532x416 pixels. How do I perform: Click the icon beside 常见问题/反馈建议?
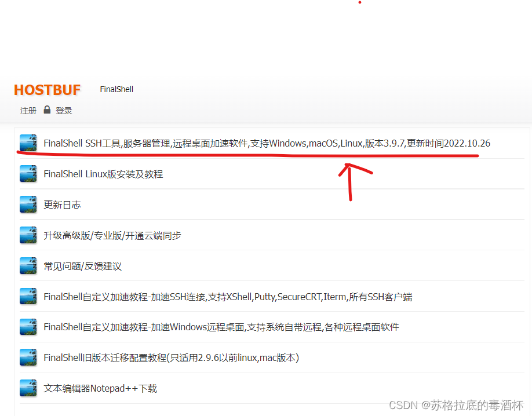click(x=28, y=266)
